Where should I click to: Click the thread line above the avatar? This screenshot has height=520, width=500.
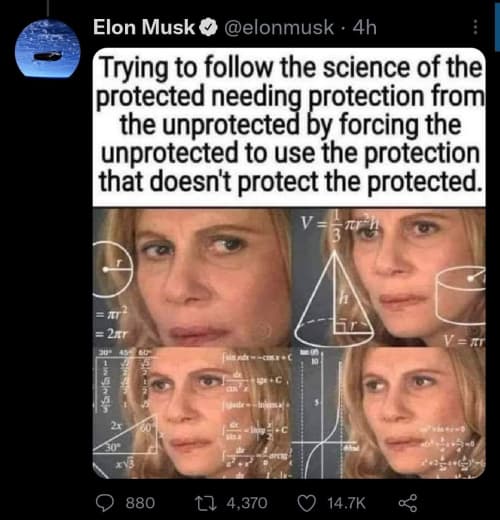coord(48,8)
